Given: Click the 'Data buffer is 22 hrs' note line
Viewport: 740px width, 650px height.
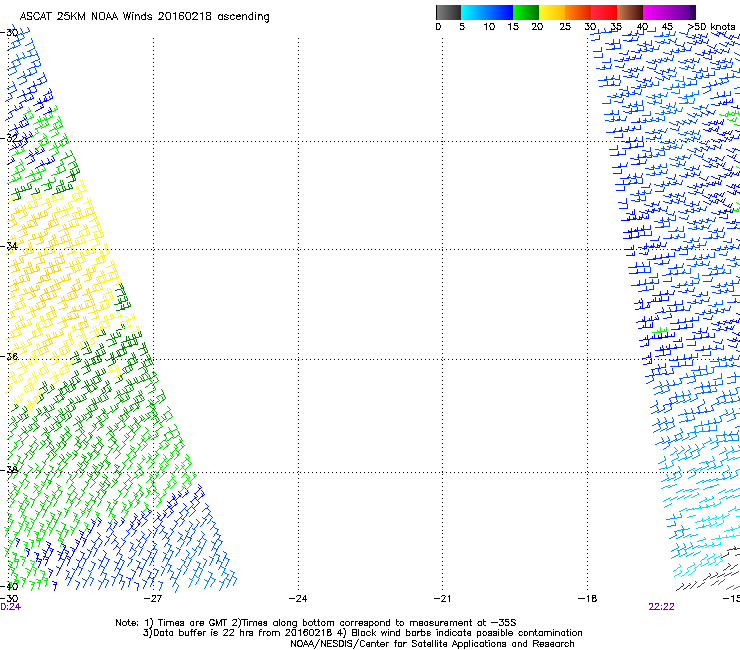Looking at the screenshot, I should click(362, 633).
